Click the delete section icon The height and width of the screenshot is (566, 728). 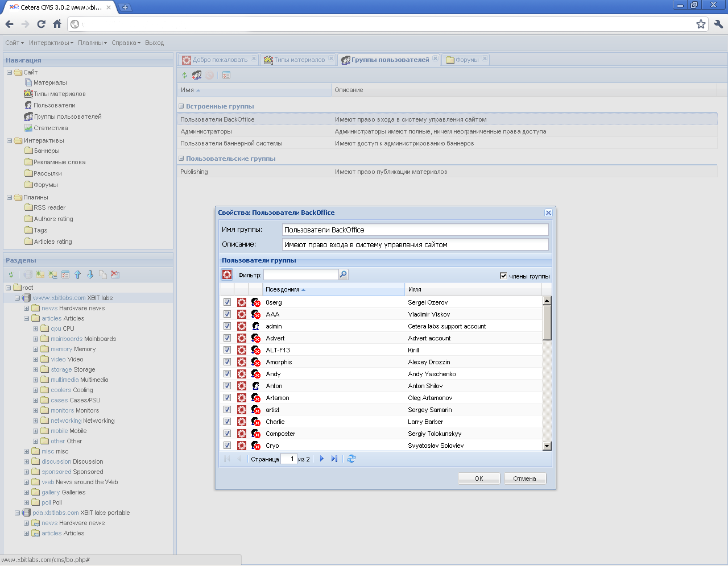tap(115, 274)
